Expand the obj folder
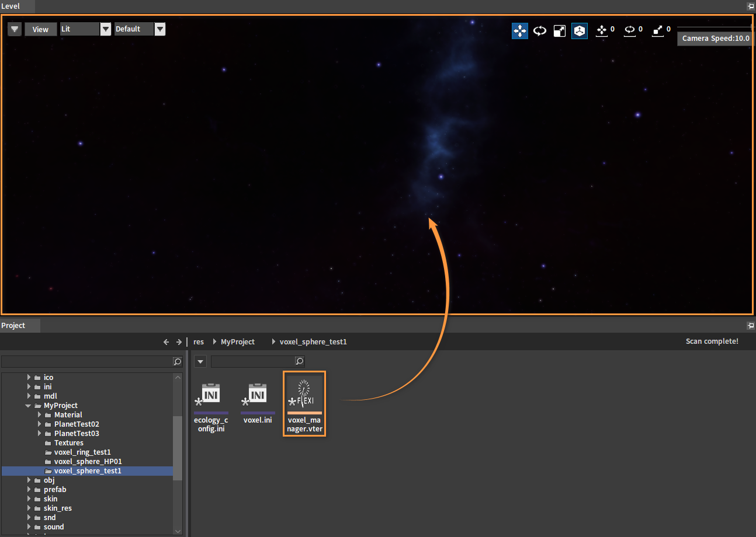 (29, 480)
